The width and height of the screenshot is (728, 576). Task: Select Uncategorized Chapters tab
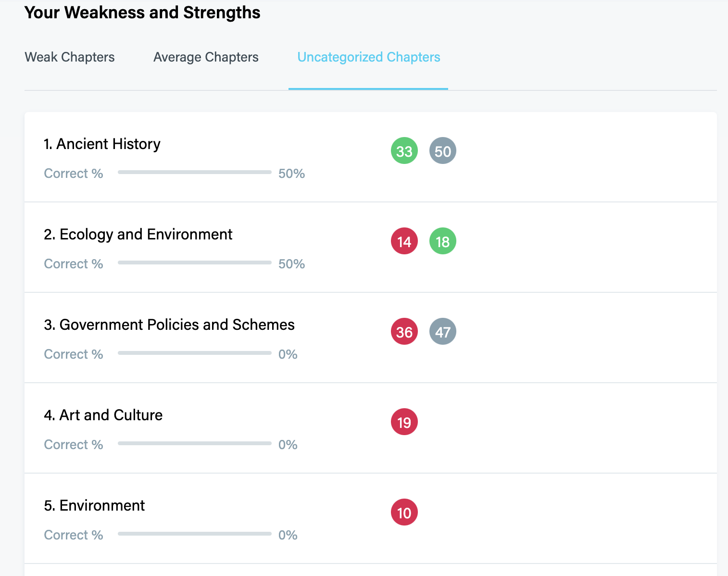(x=369, y=57)
